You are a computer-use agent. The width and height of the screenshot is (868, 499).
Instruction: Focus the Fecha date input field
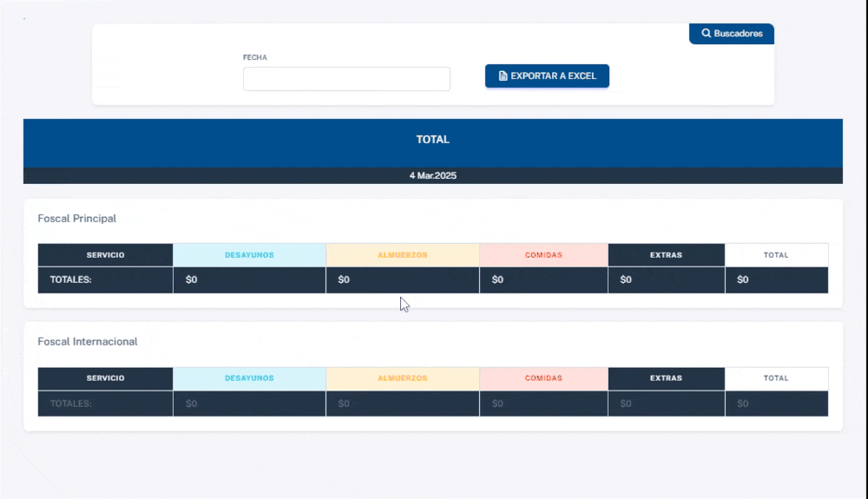coord(346,79)
